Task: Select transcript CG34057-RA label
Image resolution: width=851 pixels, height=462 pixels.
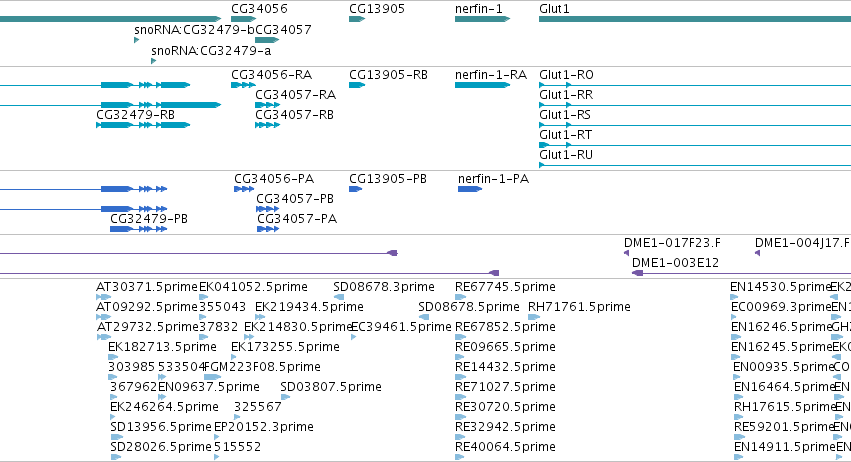Action: click(x=296, y=95)
